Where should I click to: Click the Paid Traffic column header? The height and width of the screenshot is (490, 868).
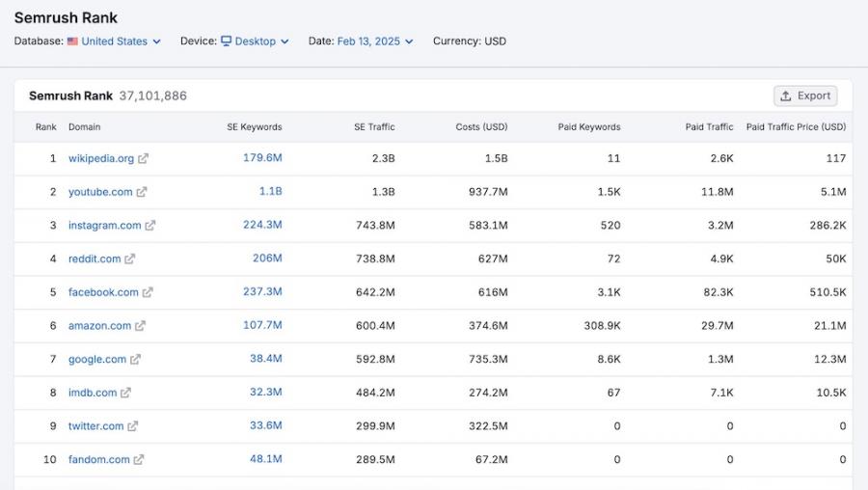[x=709, y=126]
